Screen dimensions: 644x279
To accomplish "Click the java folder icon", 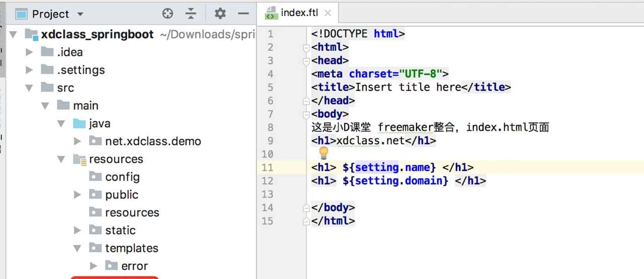I will click(79, 123).
